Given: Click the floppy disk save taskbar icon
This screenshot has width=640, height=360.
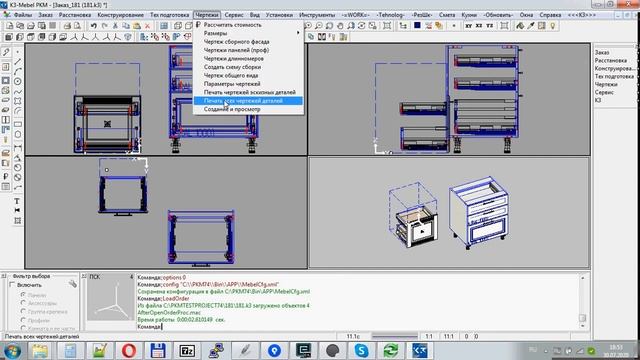Looking at the screenshot, I should [x=158, y=351].
